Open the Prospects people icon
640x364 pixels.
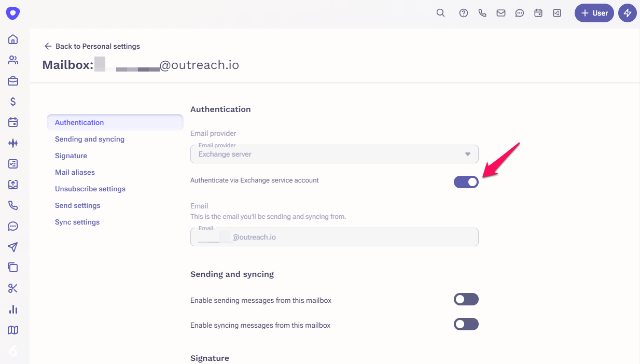pyautogui.click(x=13, y=60)
